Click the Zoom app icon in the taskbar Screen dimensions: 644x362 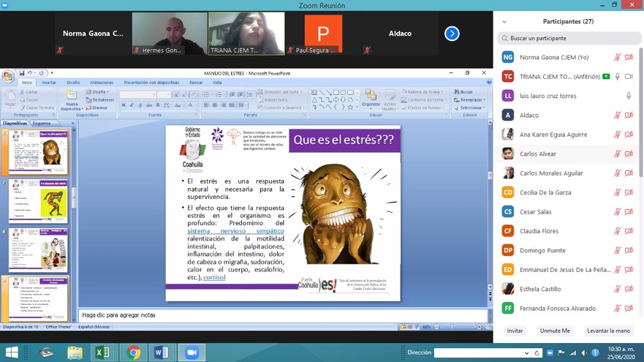coord(192,352)
